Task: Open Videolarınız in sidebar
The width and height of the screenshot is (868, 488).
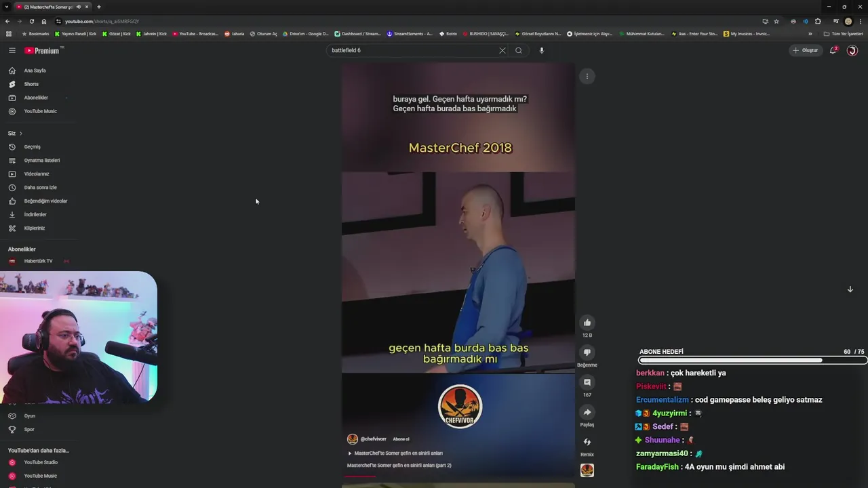Action: click(37, 174)
